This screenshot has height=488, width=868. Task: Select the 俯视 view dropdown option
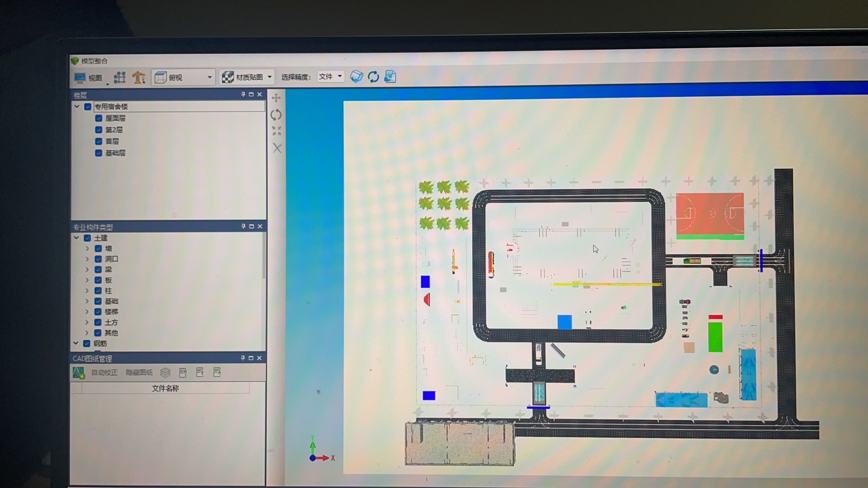pos(184,77)
